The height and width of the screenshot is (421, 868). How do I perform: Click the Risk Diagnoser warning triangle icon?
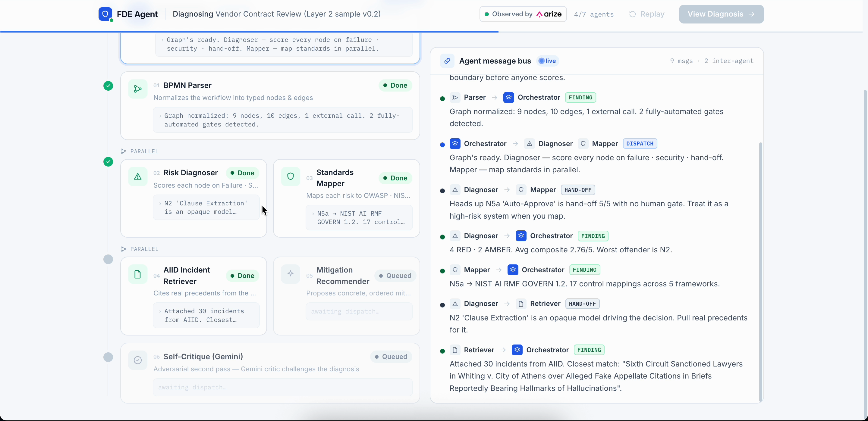click(137, 176)
